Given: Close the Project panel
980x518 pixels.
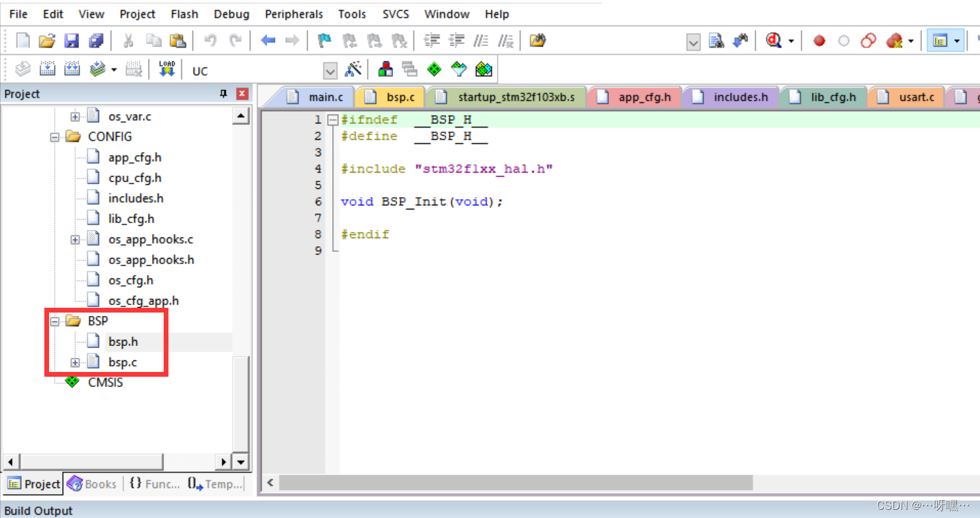Looking at the screenshot, I should tap(242, 94).
